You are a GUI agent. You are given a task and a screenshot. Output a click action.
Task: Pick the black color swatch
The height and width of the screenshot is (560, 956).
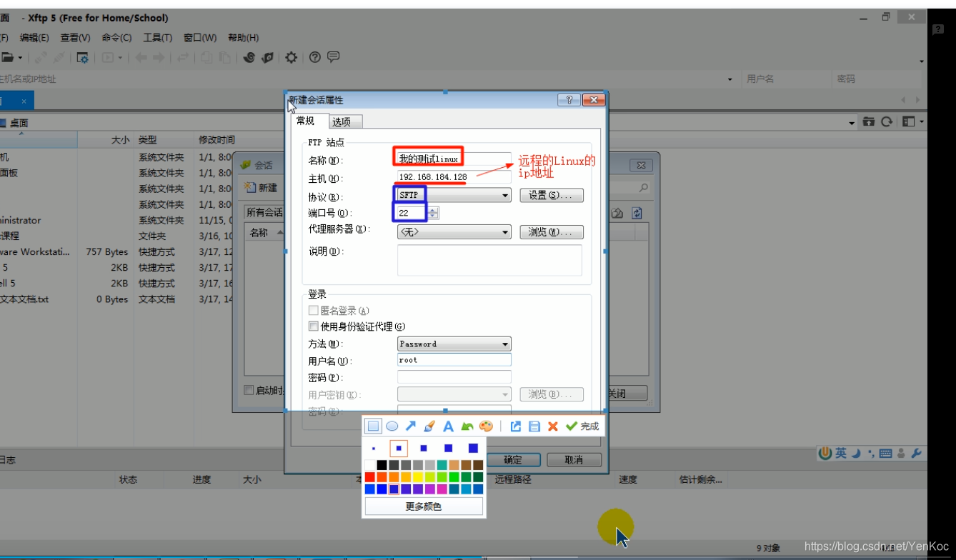pyautogui.click(x=382, y=465)
